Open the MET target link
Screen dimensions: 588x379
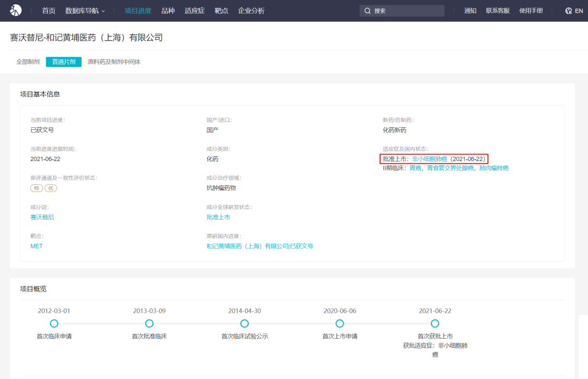coord(36,246)
